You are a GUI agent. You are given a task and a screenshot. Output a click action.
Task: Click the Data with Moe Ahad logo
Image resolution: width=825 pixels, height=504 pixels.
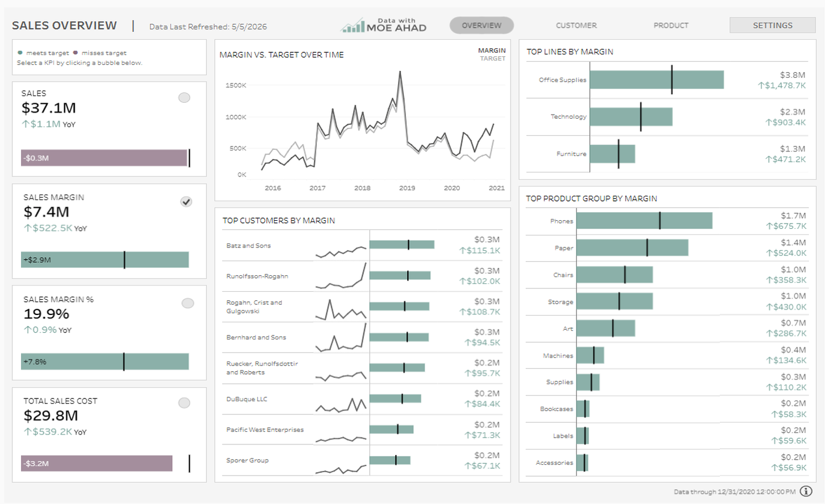(384, 25)
